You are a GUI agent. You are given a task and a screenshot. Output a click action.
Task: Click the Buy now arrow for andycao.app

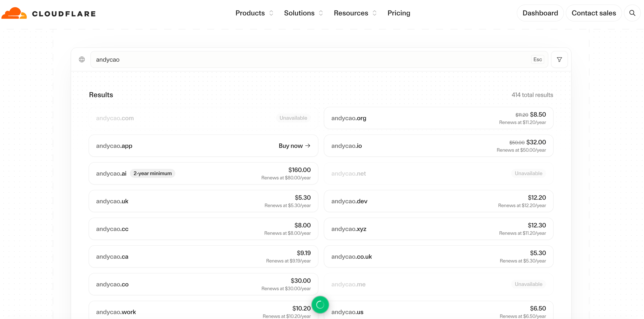click(294, 146)
